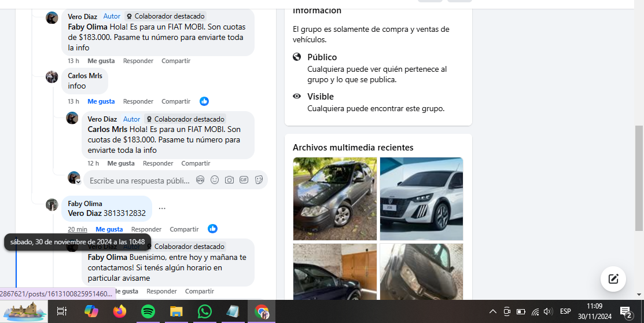Open the new message compose button
The width and height of the screenshot is (644, 323).
613,279
